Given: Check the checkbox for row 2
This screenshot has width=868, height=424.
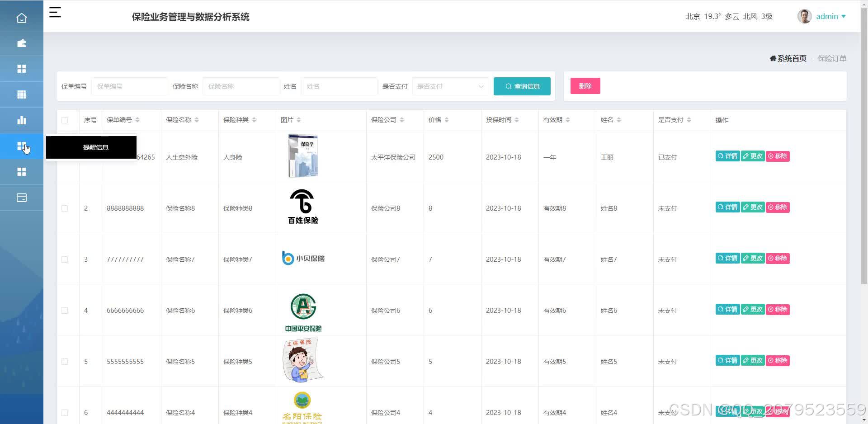Looking at the screenshot, I should (x=65, y=208).
